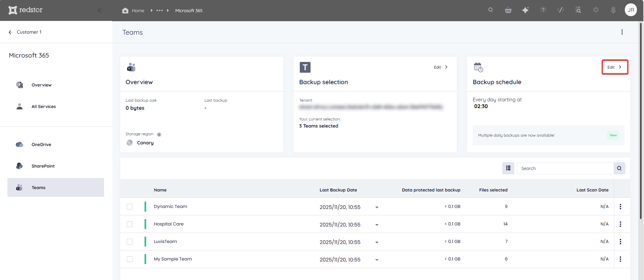Image resolution: width=644 pixels, height=280 pixels.
Task: Open global search in top bar
Action: (491, 10)
